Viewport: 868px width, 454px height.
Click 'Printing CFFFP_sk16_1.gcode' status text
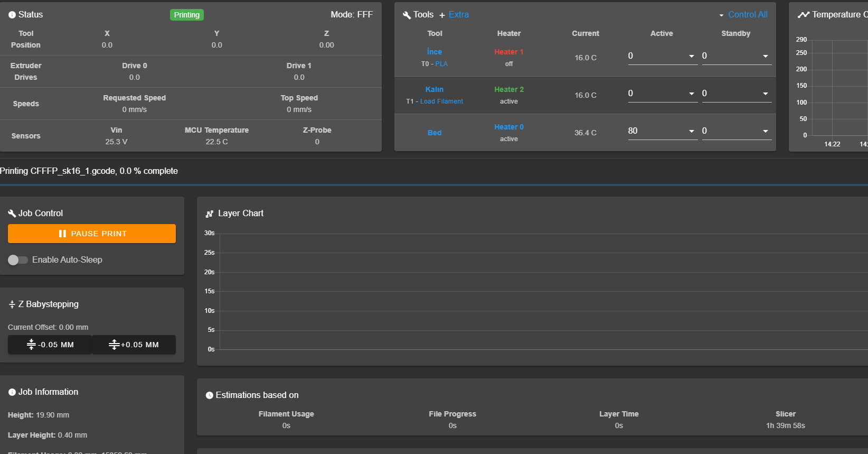click(x=58, y=171)
